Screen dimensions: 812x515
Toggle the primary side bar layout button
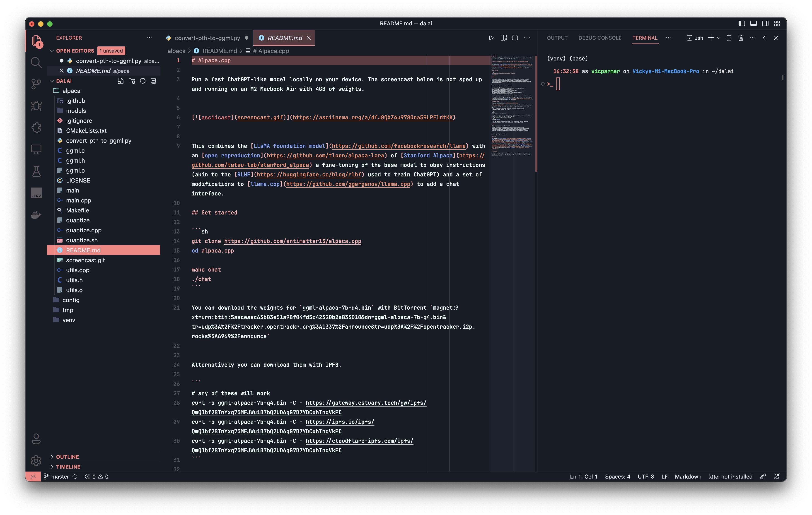pyautogui.click(x=742, y=23)
